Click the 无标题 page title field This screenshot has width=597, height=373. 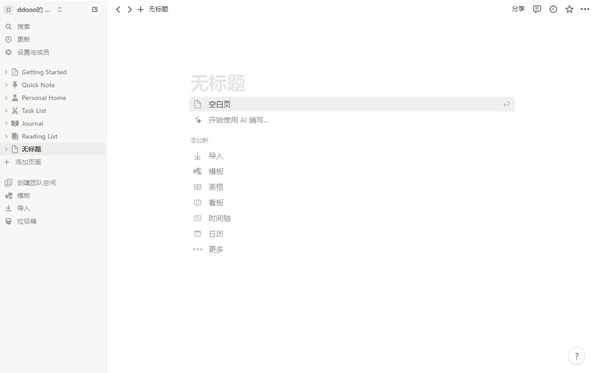[x=218, y=83]
